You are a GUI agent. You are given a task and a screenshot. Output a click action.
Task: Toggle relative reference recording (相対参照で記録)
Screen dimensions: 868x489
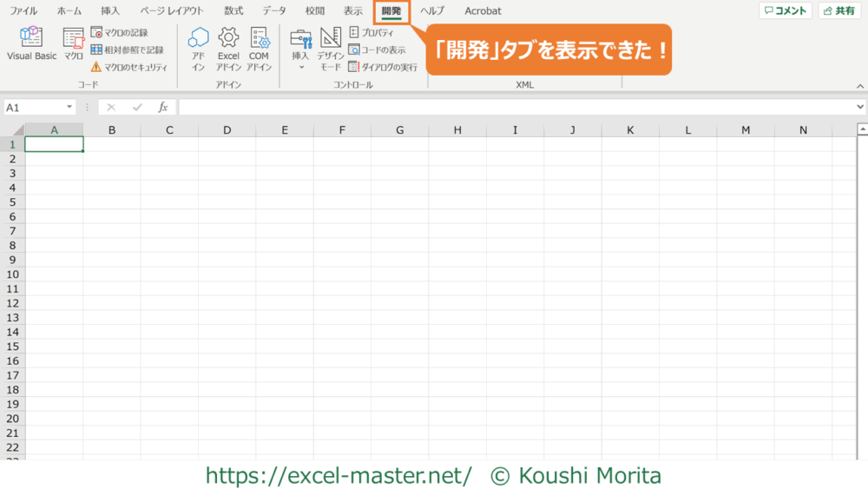click(127, 50)
